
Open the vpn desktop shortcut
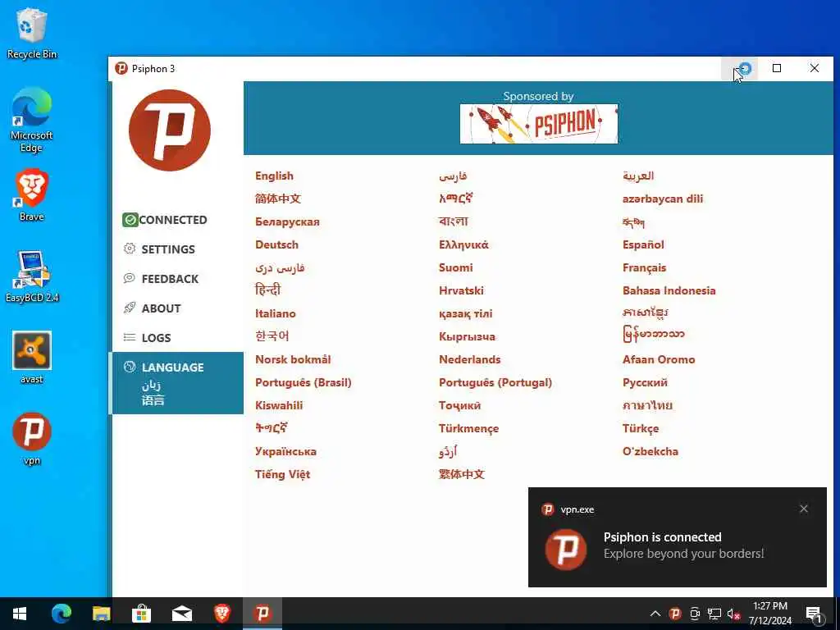(32, 439)
